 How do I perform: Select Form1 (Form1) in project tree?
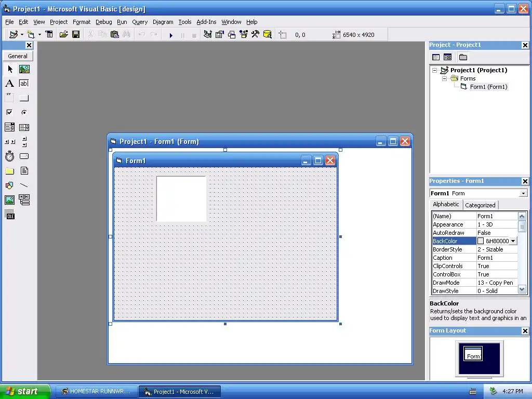click(x=488, y=87)
